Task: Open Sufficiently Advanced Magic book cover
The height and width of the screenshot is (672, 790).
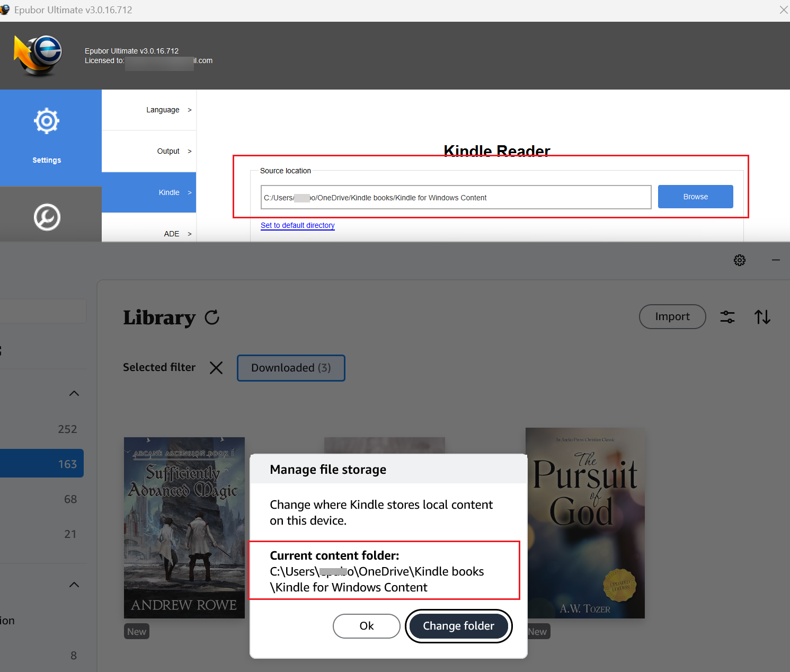Action: coord(184,528)
